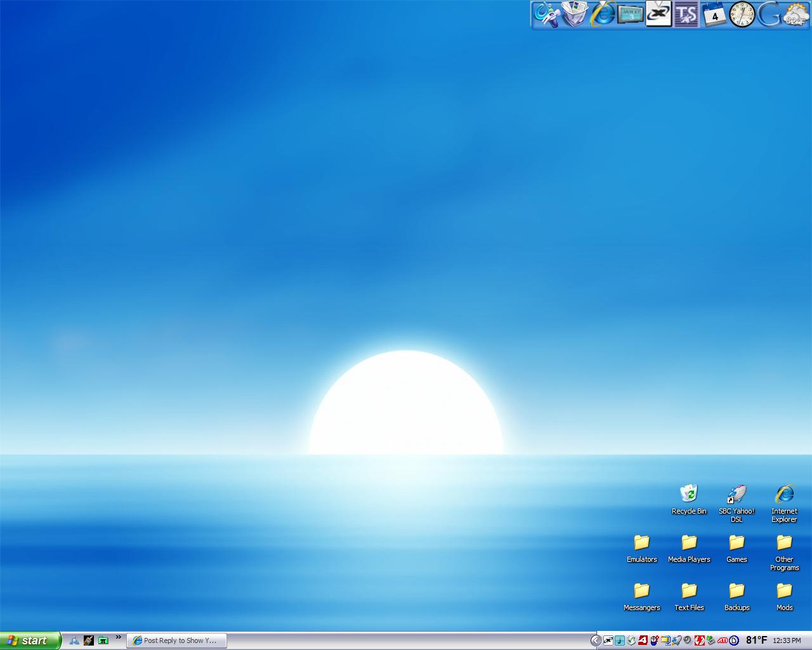Open the calendar icon in the dock
Image resolution: width=812 pixels, height=650 pixels.
click(714, 14)
